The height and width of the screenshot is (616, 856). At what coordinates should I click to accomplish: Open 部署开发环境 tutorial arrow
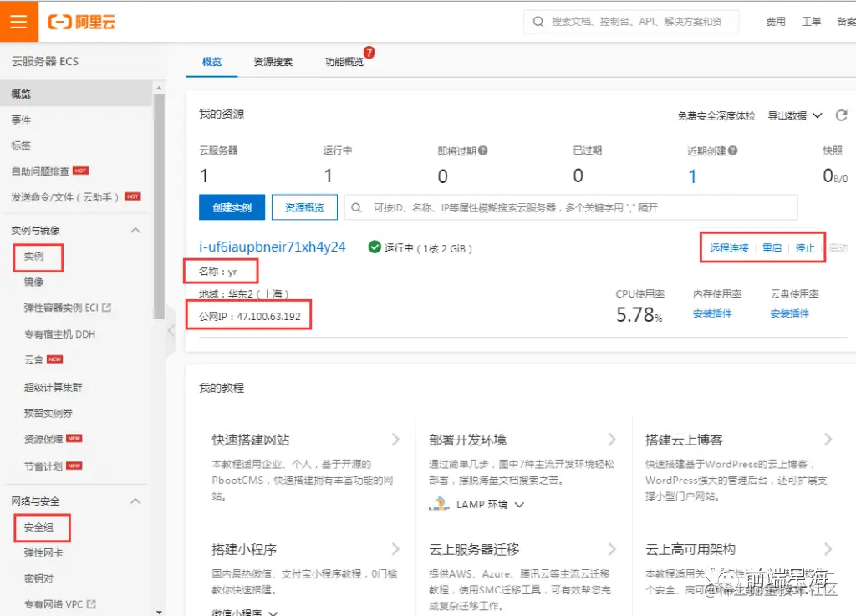(612, 440)
